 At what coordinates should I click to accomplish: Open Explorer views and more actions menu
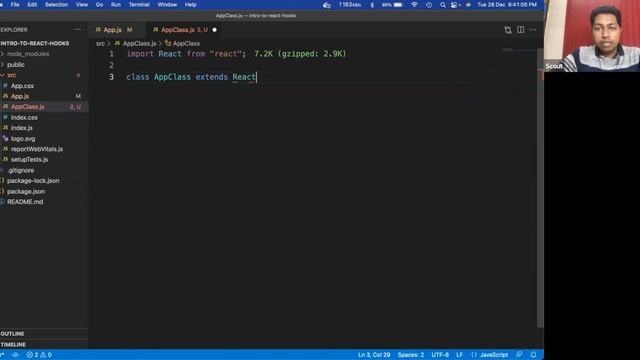[x=77, y=30]
